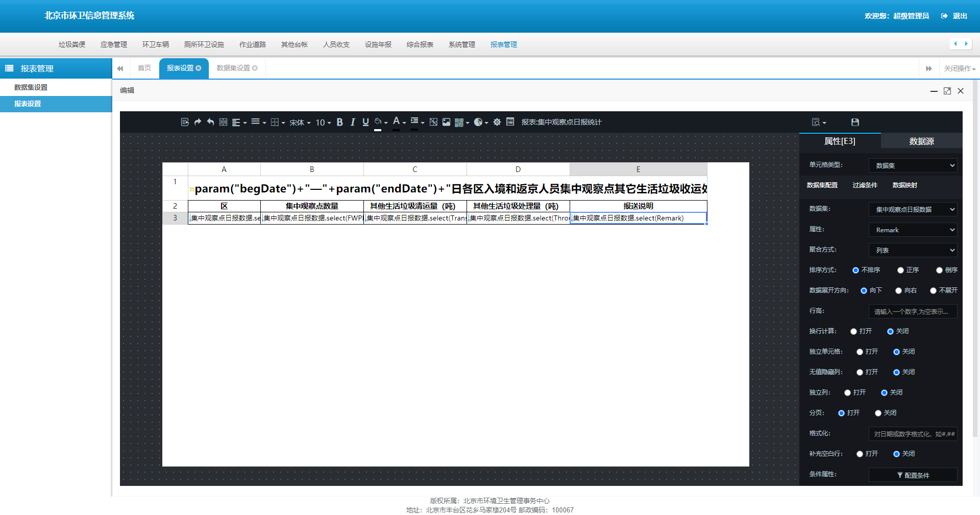Viewport: 980px width, 515px height.
Task: Toggle italic formatting
Action: 352,122
